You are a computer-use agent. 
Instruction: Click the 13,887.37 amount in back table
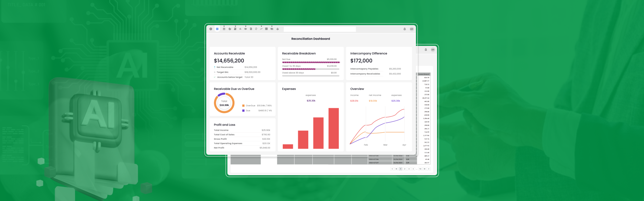coord(426,81)
